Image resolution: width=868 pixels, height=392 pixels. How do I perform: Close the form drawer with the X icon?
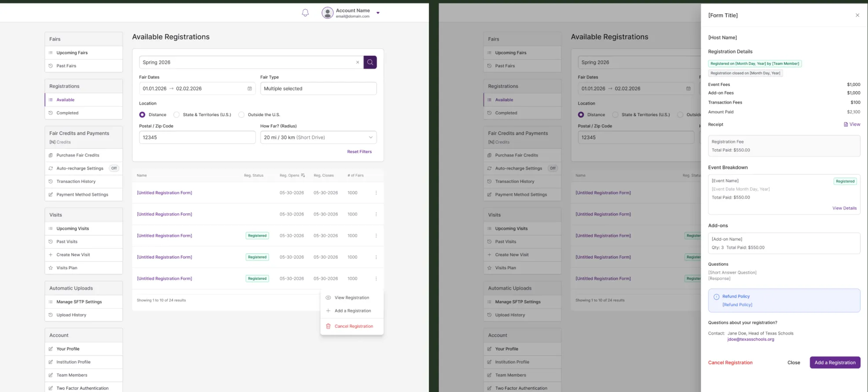pos(857,15)
